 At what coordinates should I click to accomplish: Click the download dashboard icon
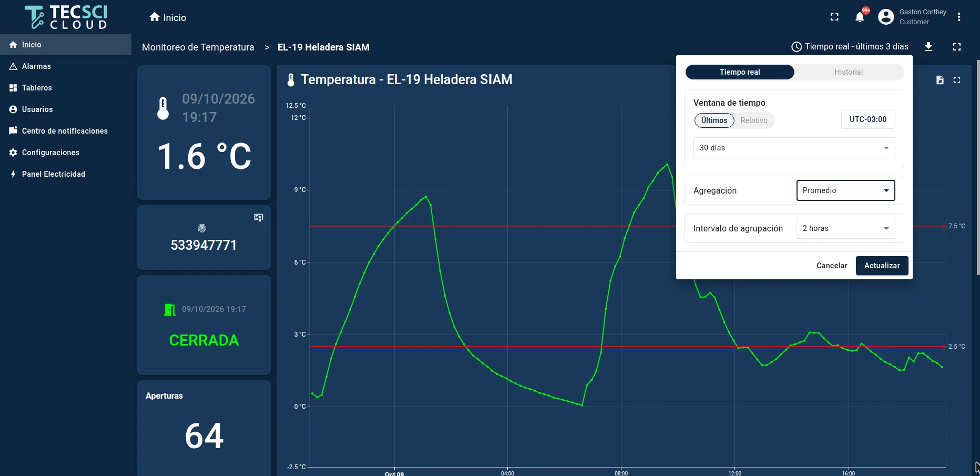click(928, 47)
